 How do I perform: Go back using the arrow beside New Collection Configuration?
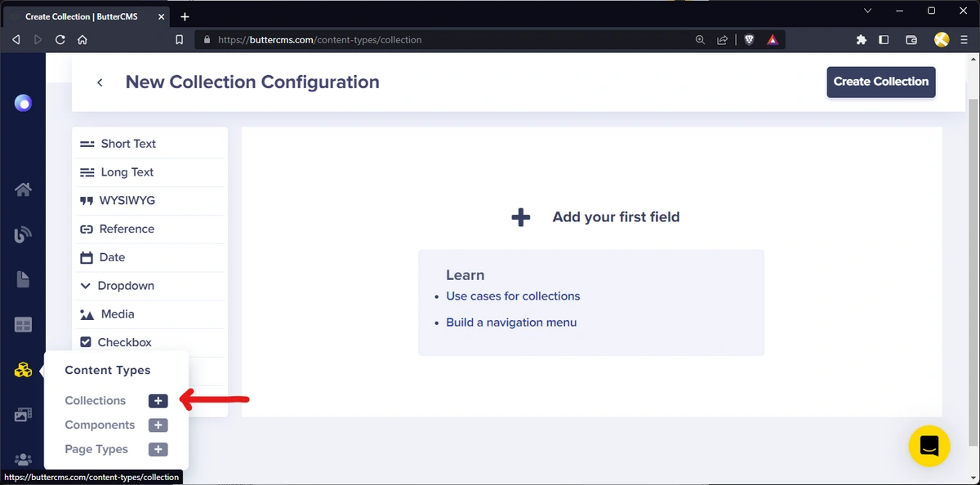pyautogui.click(x=100, y=82)
